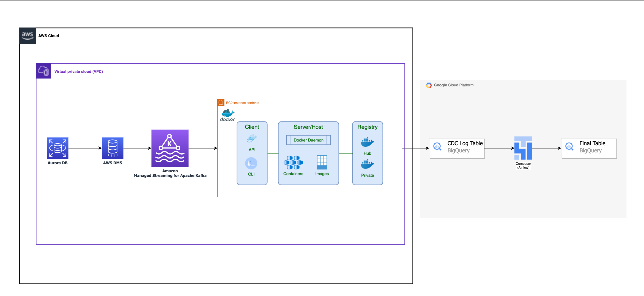Select the Final Table card
The width and height of the screenshot is (644, 296).
click(589, 148)
